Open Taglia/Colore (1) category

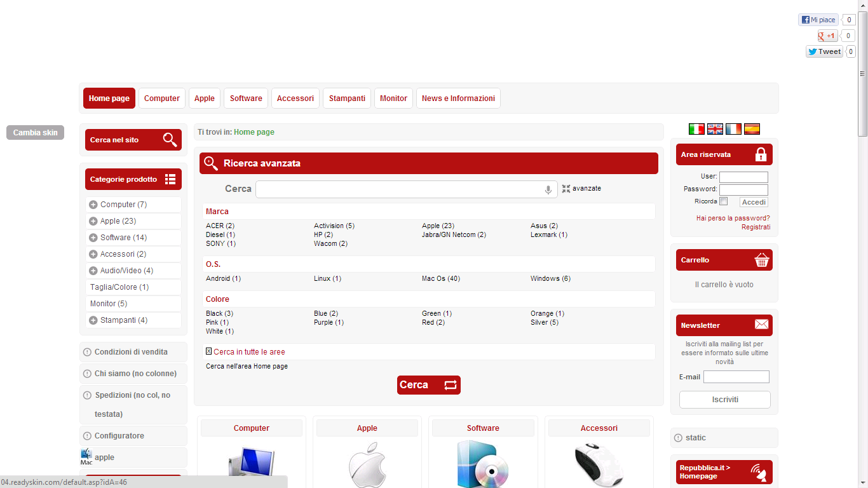[x=119, y=287]
